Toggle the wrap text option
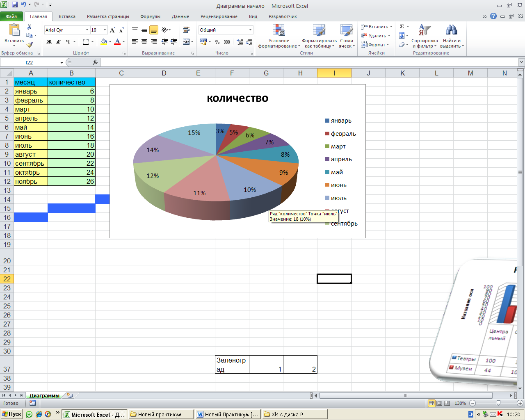 (186, 30)
